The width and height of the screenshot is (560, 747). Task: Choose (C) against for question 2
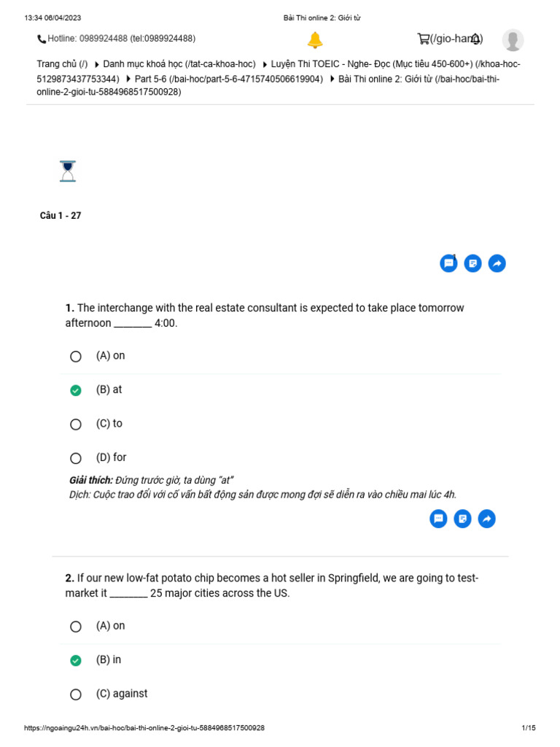tap(76, 694)
